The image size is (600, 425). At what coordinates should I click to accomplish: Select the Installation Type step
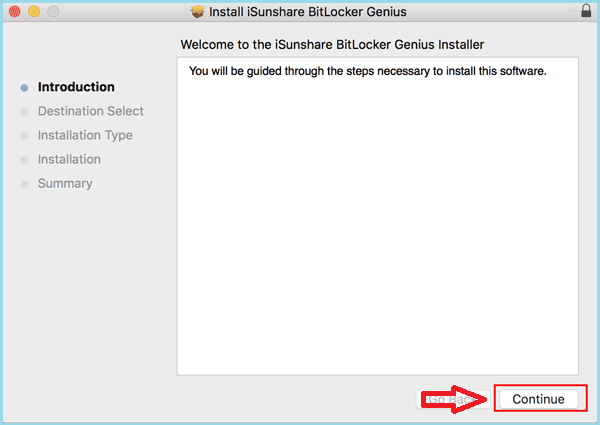pos(85,135)
